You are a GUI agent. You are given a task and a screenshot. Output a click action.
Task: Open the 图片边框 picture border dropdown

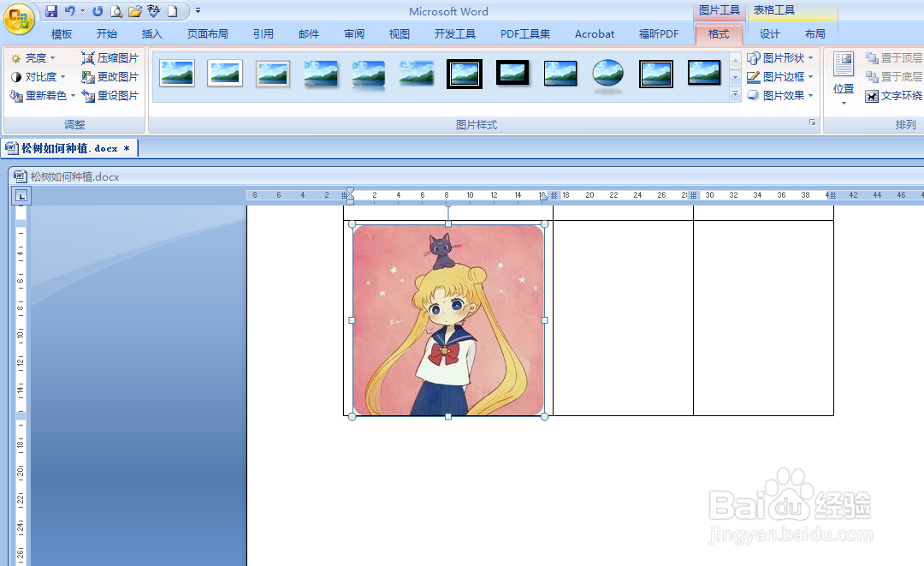(x=779, y=77)
